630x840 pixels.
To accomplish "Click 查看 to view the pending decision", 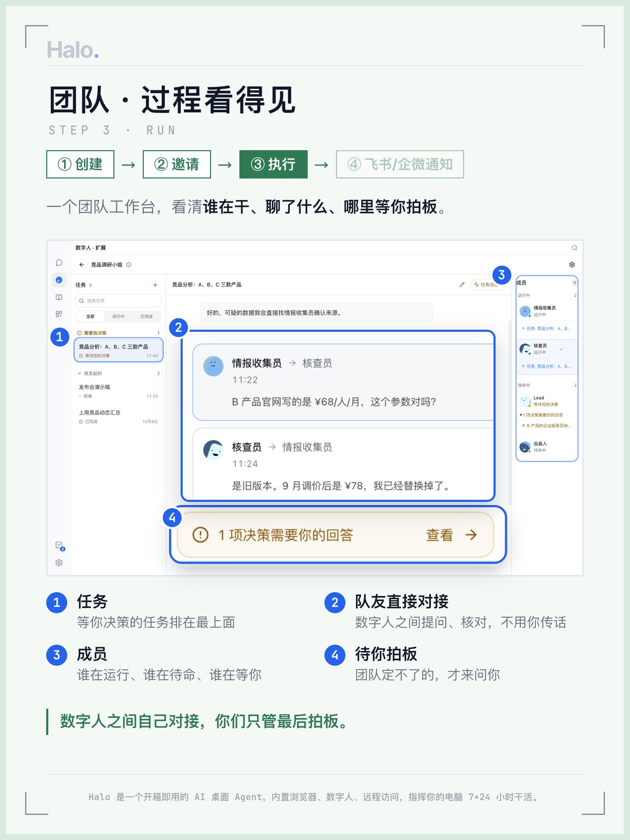I will [x=439, y=535].
